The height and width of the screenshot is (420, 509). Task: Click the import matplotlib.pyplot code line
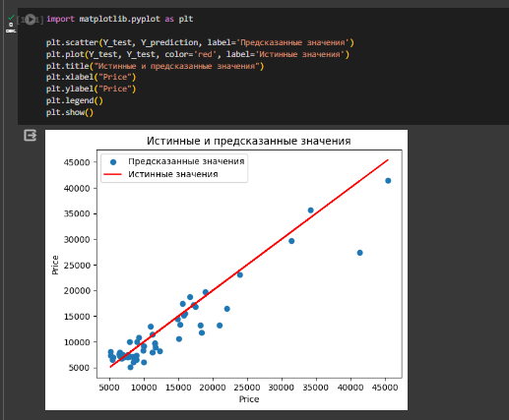120,19
